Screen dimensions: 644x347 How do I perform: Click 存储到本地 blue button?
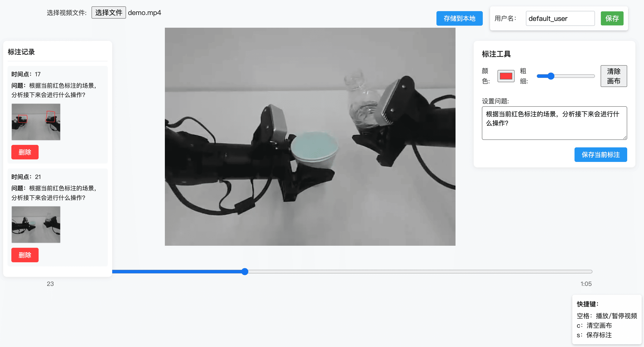459,18
